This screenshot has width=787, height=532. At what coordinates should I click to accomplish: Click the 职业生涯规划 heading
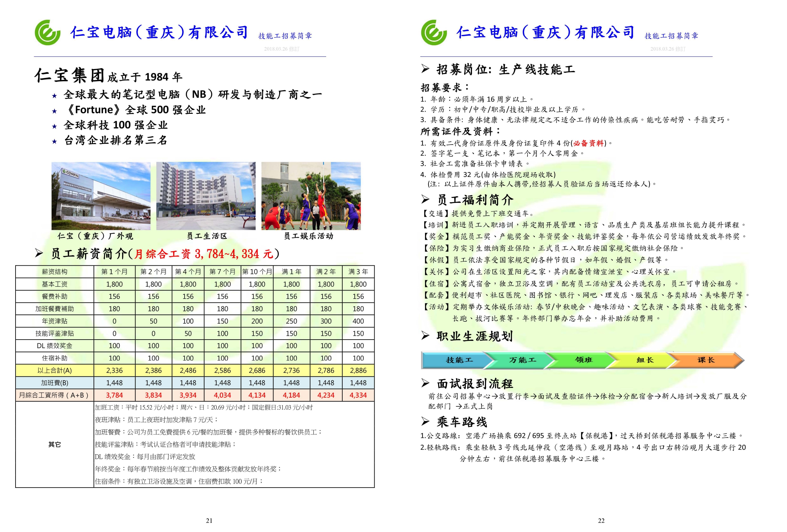(475, 336)
